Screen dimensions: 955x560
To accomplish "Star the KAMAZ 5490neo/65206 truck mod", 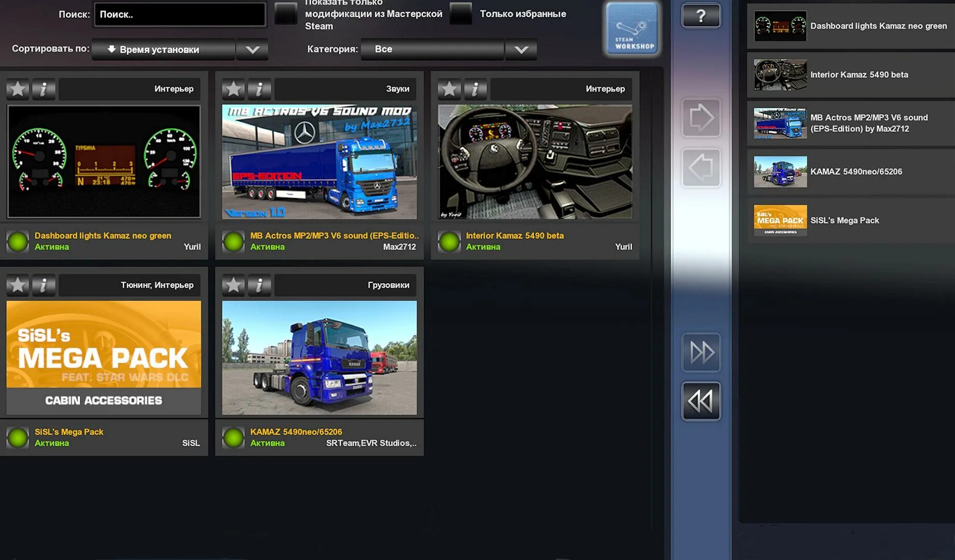I will 233,285.
